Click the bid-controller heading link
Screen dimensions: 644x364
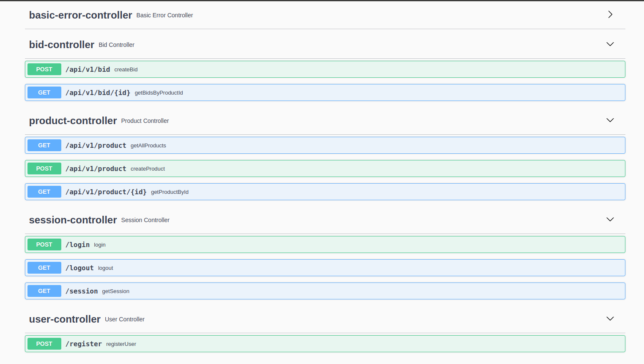[62, 45]
